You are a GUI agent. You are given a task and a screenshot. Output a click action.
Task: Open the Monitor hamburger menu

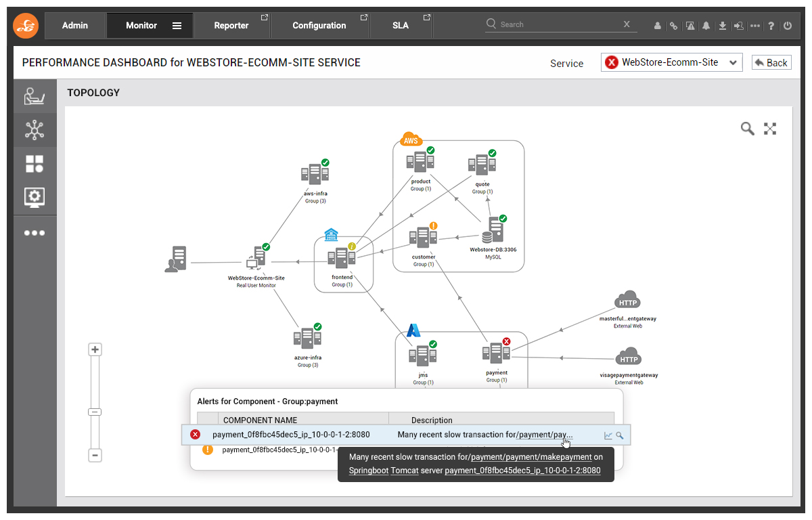177,26
